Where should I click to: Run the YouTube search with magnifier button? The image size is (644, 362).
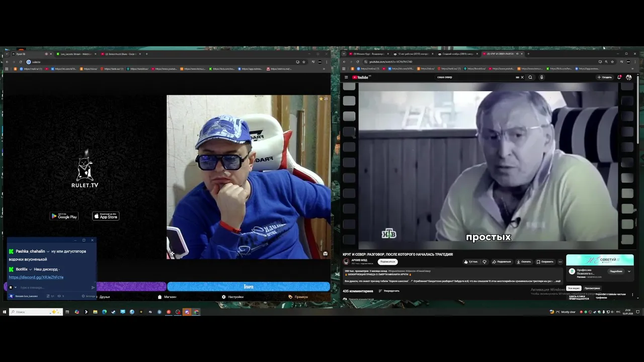tap(530, 77)
